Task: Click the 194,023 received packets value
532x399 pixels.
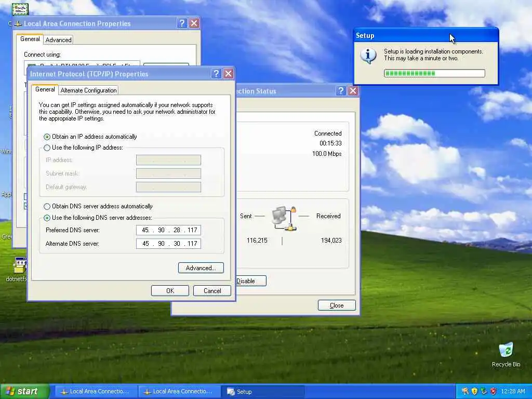Action: pyautogui.click(x=331, y=240)
